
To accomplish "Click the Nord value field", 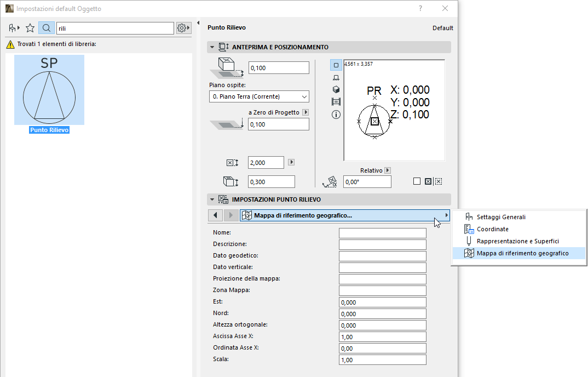I will click(x=383, y=314).
